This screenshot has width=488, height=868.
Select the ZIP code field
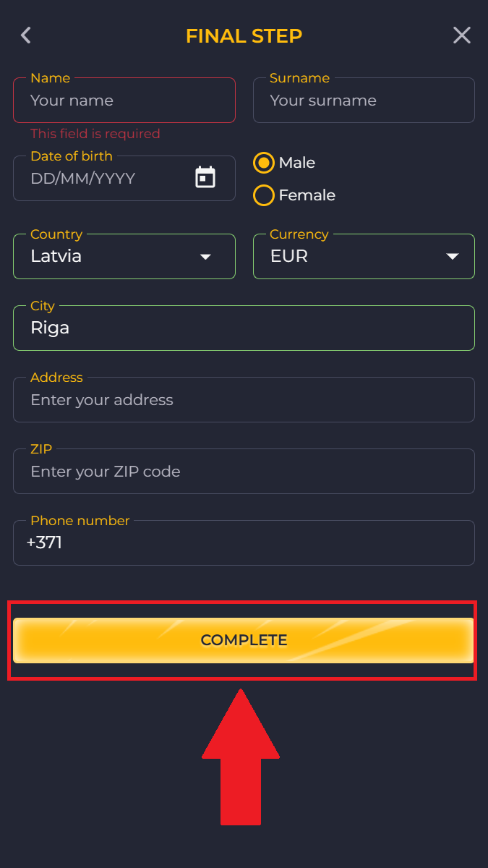click(x=244, y=472)
